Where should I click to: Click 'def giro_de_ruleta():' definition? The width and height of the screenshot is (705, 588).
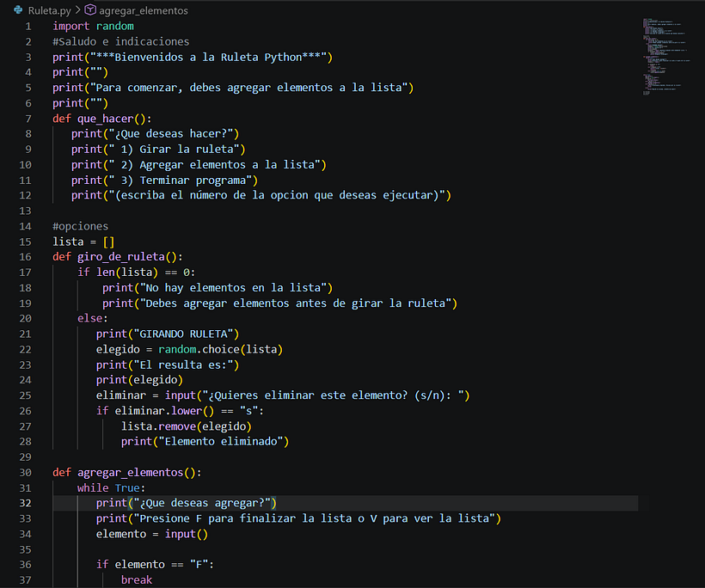pyautogui.click(x=118, y=257)
